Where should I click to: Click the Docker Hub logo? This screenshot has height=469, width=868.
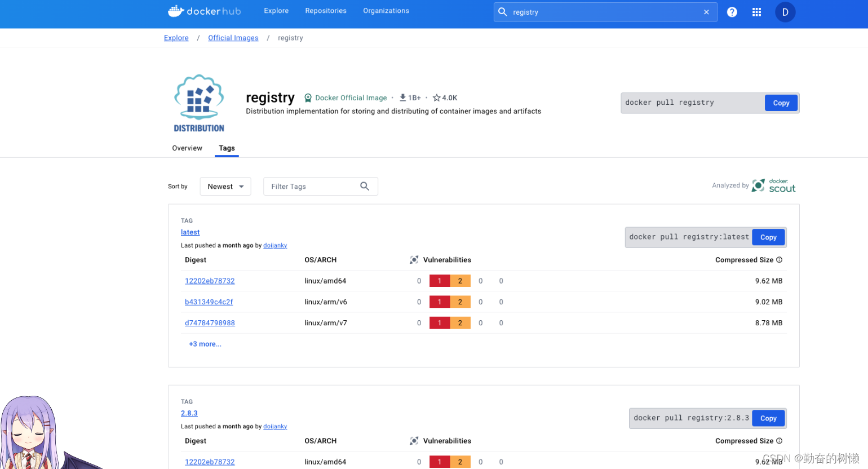coord(204,11)
